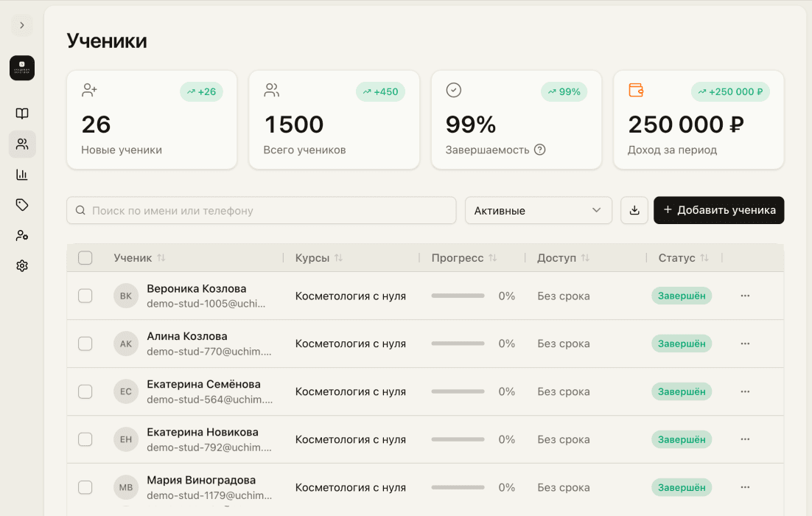Click the name Мария Виноградова
The image size is (812, 516).
point(201,481)
